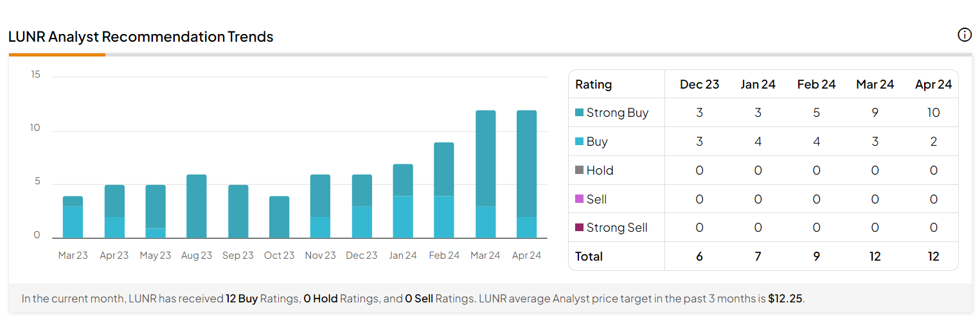
Task: Click the Buy row label in table
Action: coord(597,141)
